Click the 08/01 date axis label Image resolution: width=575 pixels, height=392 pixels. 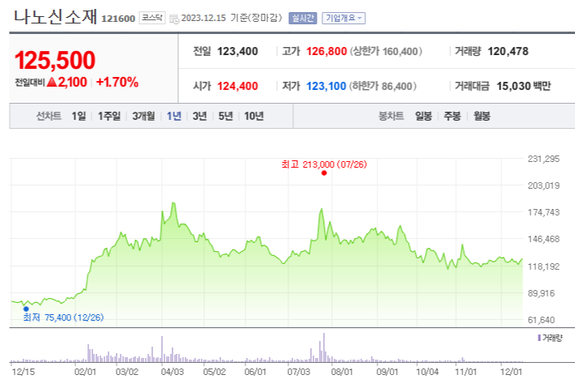pos(342,372)
